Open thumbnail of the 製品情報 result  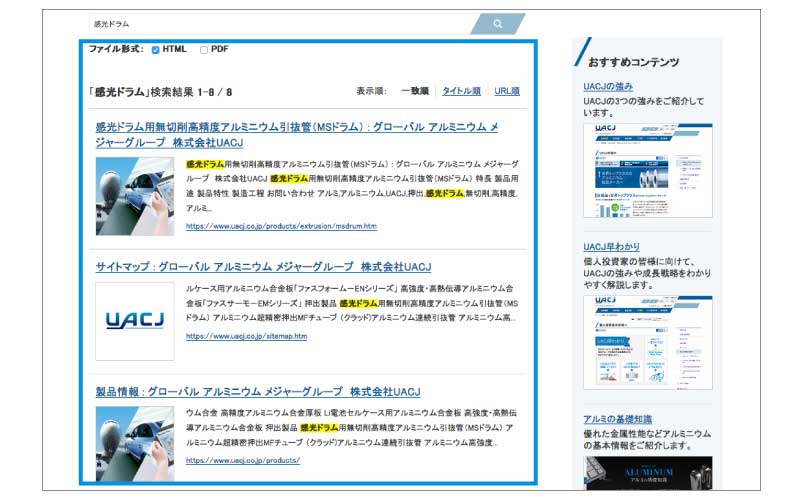pos(135,444)
